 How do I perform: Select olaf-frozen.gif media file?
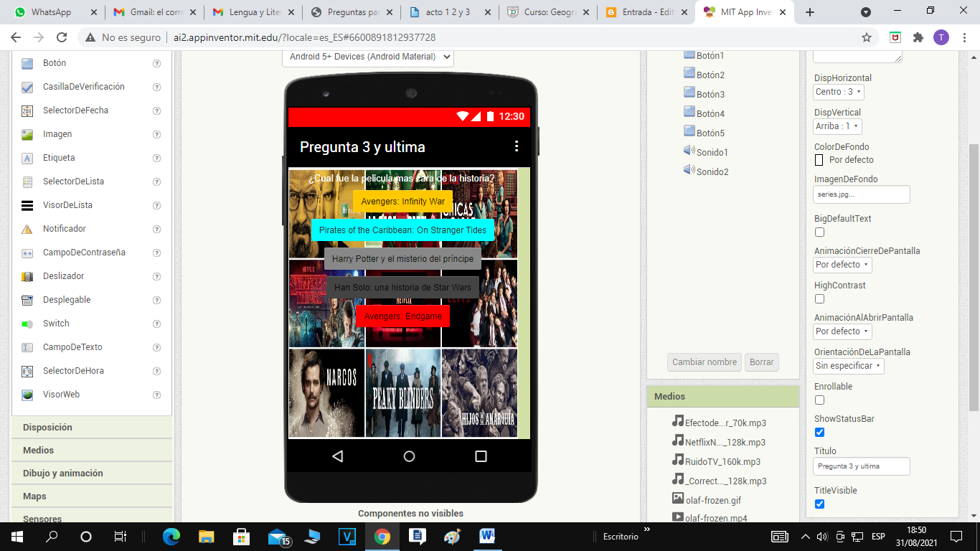(713, 499)
